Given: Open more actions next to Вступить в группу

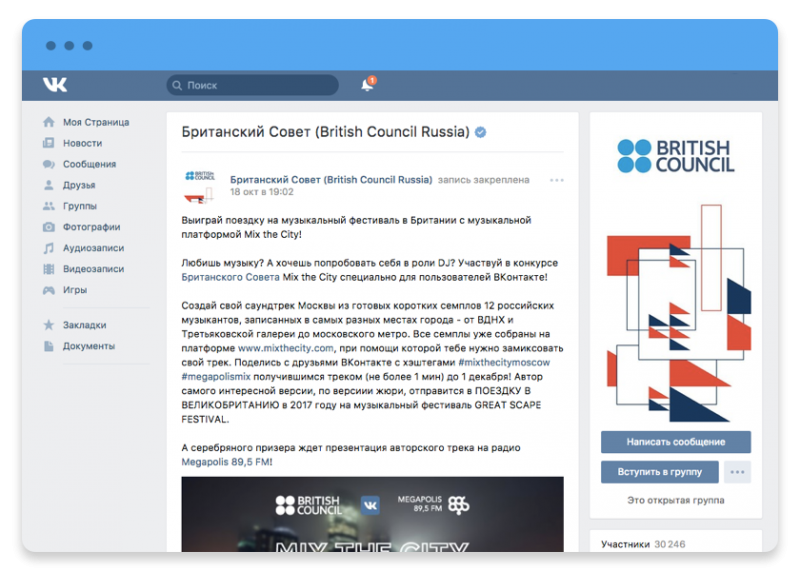Looking at the screenshot, I should (737, 472).
